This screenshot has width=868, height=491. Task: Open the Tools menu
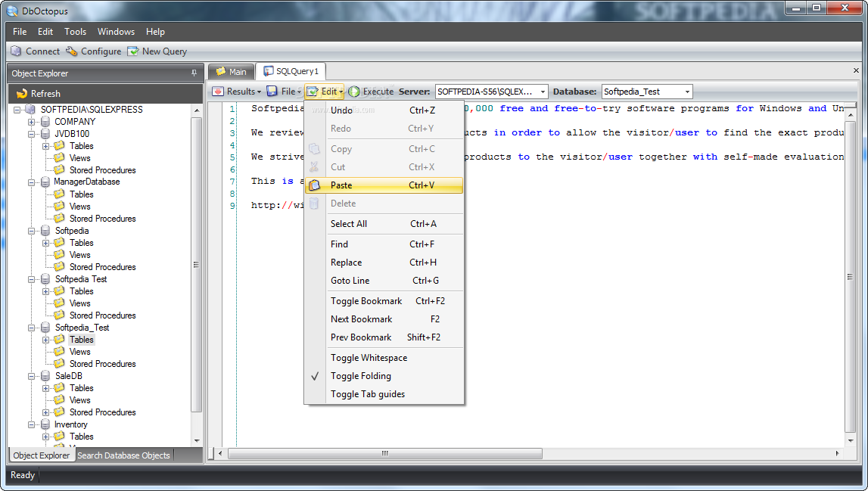[x=75, y=32]
